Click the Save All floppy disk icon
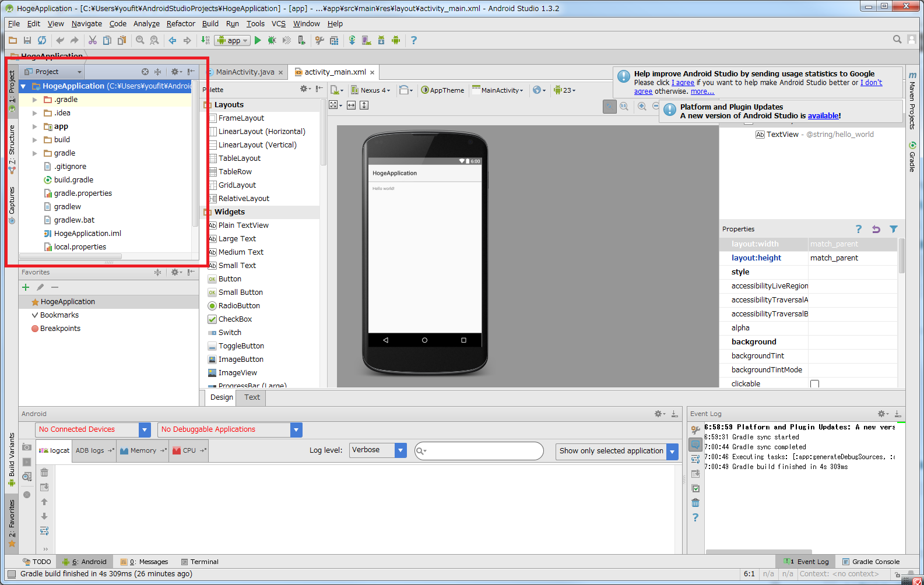 point(27,40)
